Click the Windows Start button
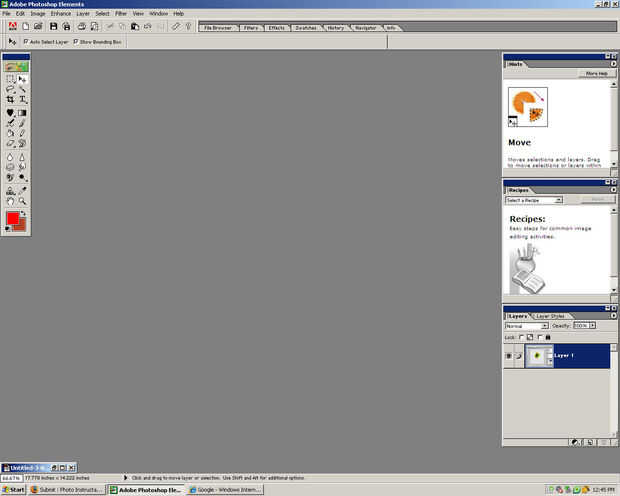620x496 pixels. pos(13,490)
